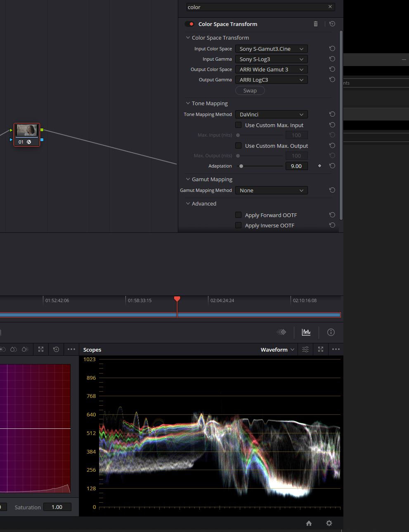
Task: Select the droplet-with-sun curve mode icon
Action: (x=25, y=350)
